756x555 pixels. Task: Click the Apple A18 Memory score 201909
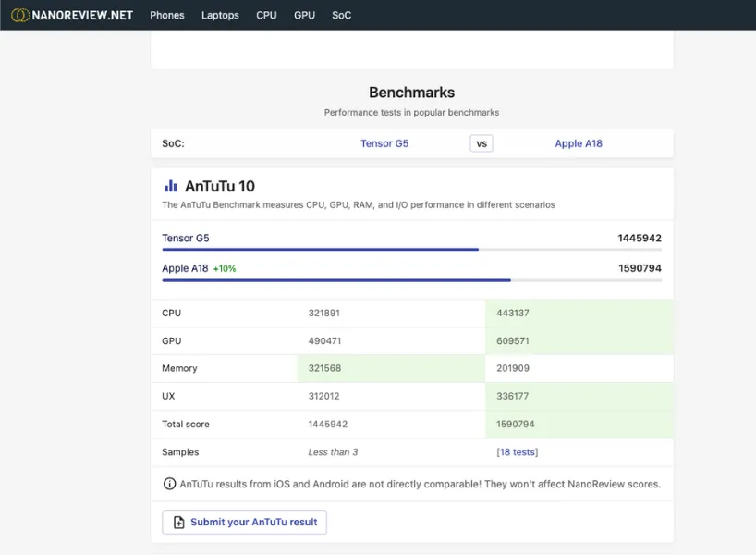pyautogui.click(x=513, y=368)
